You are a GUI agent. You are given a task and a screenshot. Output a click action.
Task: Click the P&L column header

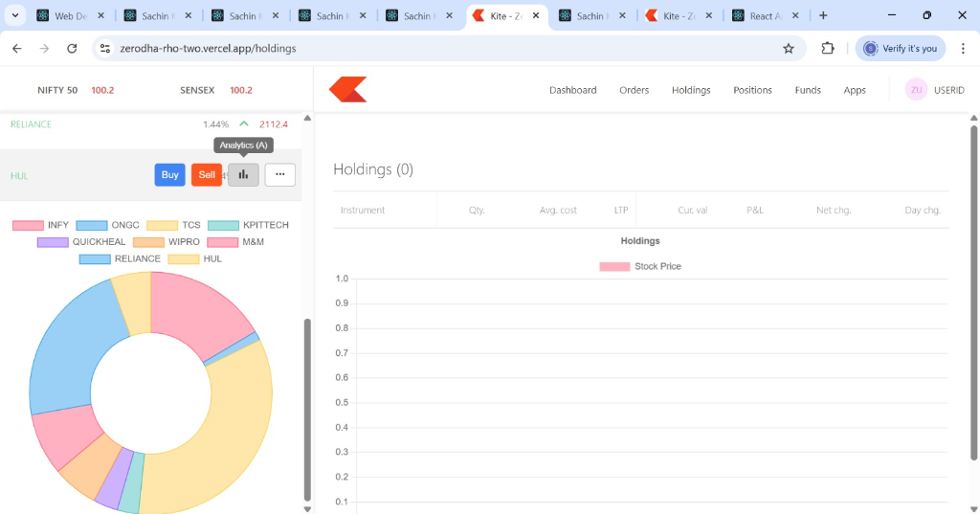pos(754,211)
